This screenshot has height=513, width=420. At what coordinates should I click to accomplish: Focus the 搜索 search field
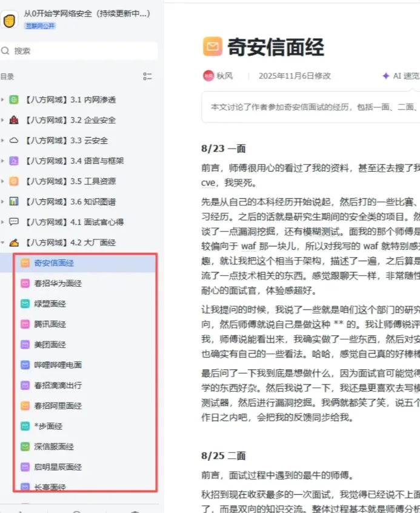79,51
